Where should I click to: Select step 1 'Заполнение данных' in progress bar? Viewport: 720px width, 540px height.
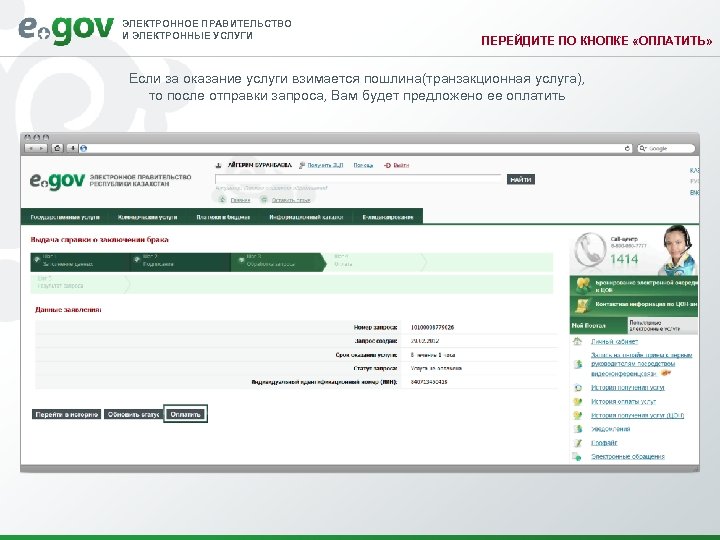pyautogui.click(x=80, y=262)
